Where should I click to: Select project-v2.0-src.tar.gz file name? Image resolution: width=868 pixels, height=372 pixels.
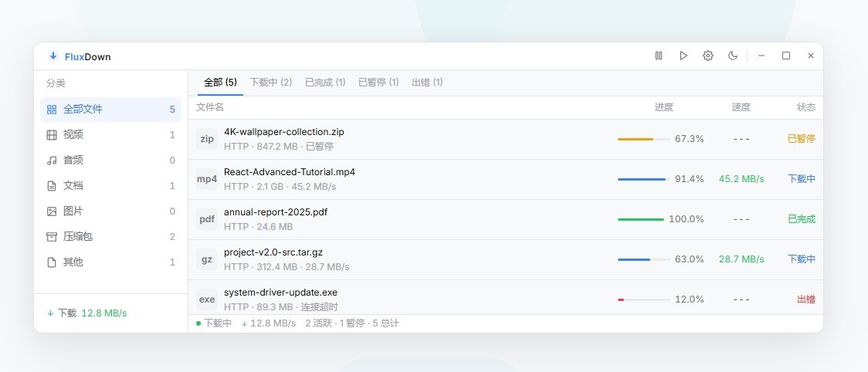(x=273, y=252)
